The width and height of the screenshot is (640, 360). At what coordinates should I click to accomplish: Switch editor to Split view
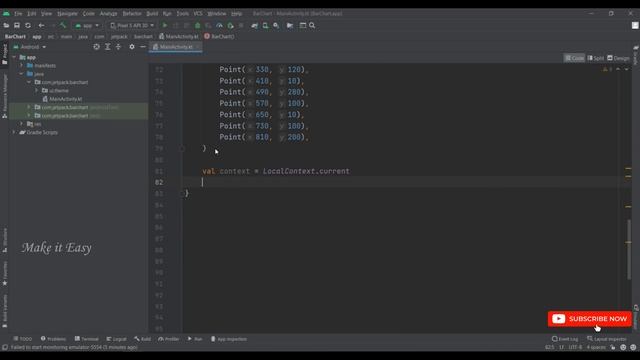point(596,58)
